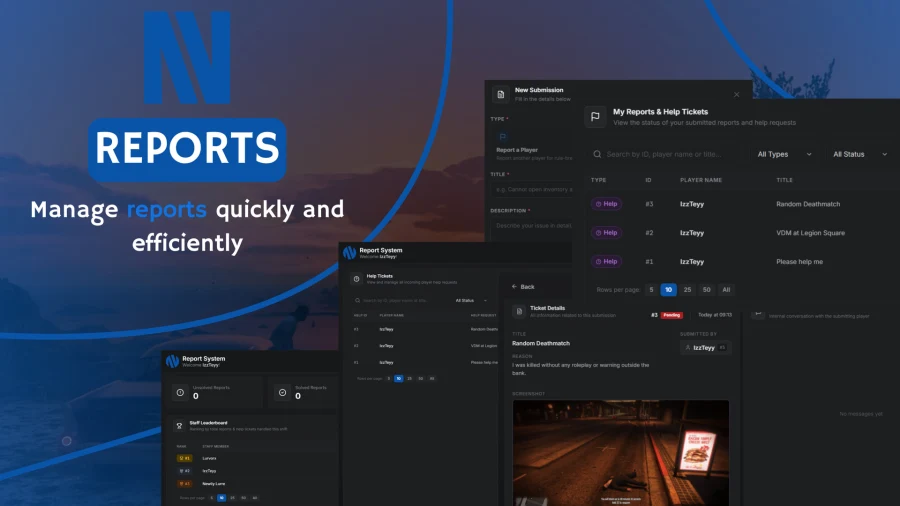The height and width of the screenshot is (506, 900).
Task: Click the clock icon beside Help Tickets heading
Action: point(356,279)
